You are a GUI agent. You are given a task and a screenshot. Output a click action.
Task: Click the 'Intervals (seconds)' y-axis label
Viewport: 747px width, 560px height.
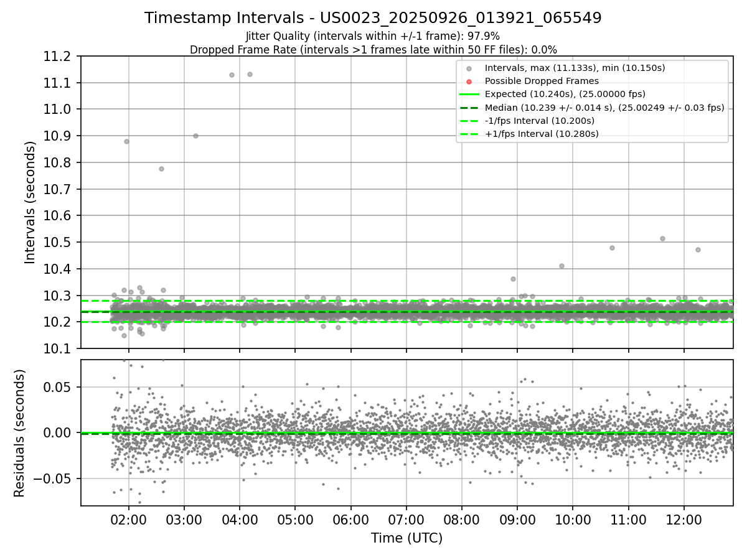(x=31, y=202)
